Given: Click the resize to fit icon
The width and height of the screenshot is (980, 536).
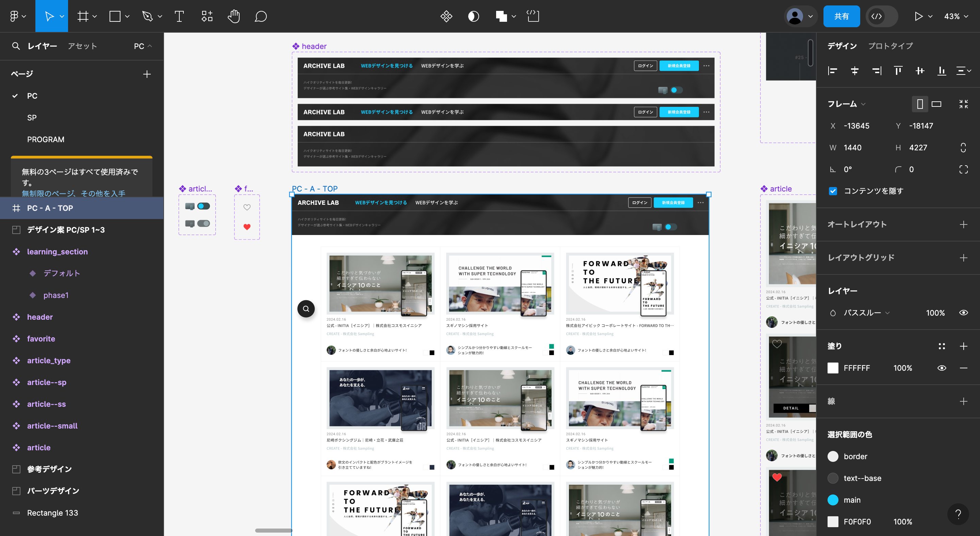Looking at the screenshot, I should pyautogui.click(x=963, y=104).
